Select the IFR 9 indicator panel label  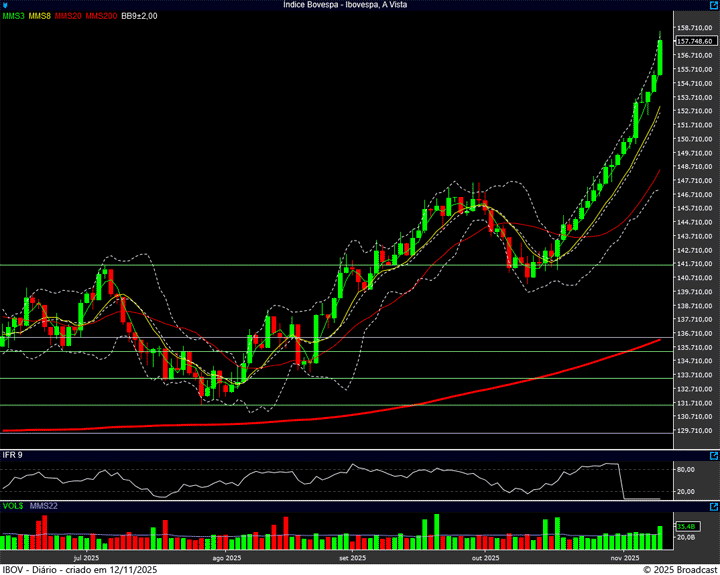pyautogui.click(x=12, y=455)
